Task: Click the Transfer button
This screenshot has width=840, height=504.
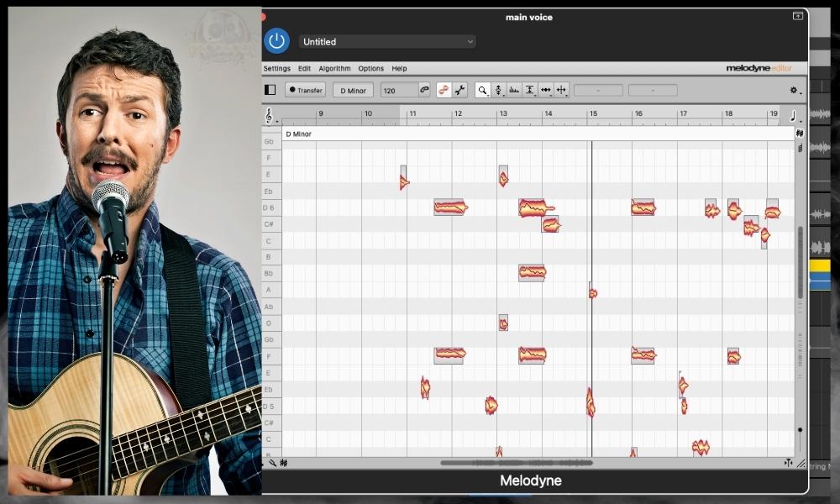Action: pos(306,90)
